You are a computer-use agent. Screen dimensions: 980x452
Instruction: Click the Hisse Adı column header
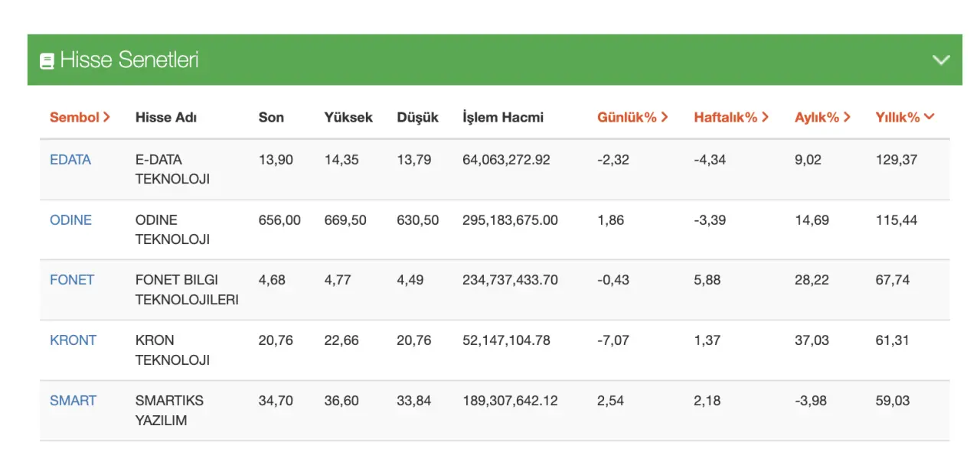click(166, 117)
